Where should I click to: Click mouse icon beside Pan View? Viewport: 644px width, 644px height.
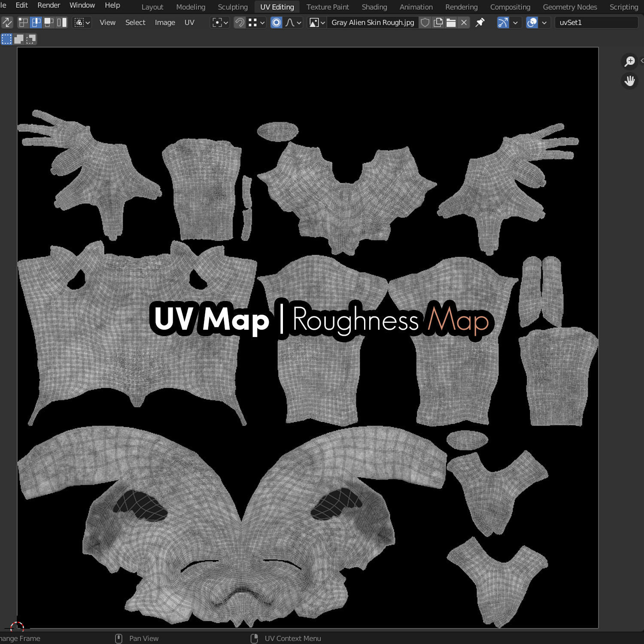click(119, 638)
